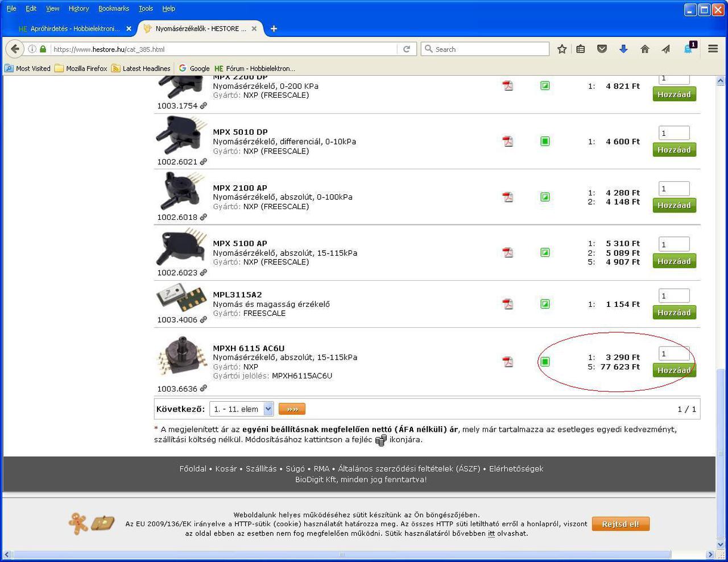Click the green stock icon for MPX 5010 DP
The image size is (728, 562).
(x=545, y=141)
